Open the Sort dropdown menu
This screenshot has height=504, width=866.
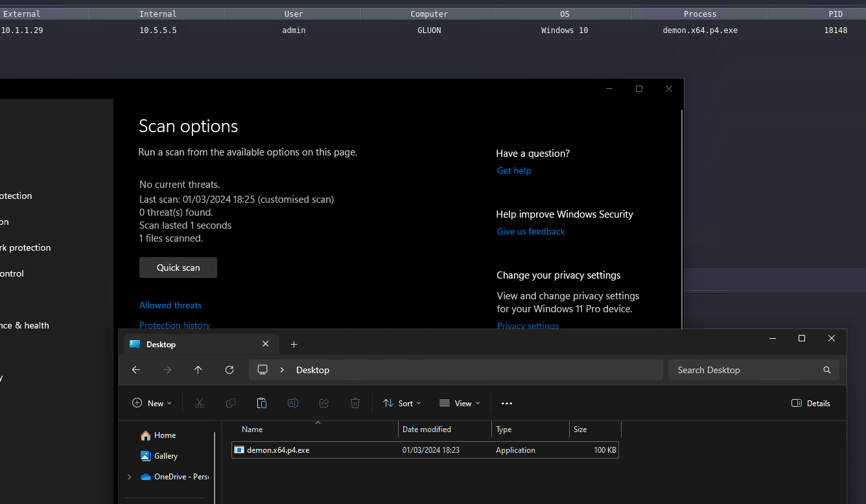[x=402, y=403]
